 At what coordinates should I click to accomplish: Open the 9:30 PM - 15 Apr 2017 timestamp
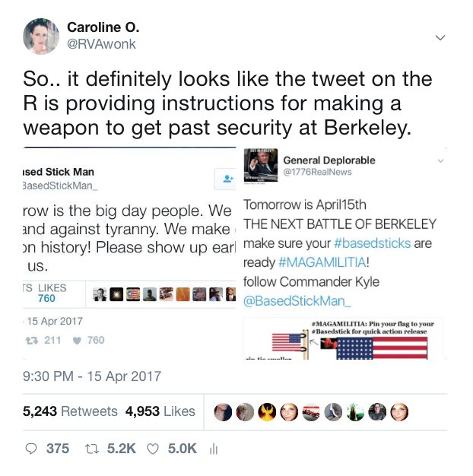coord(92,376)
